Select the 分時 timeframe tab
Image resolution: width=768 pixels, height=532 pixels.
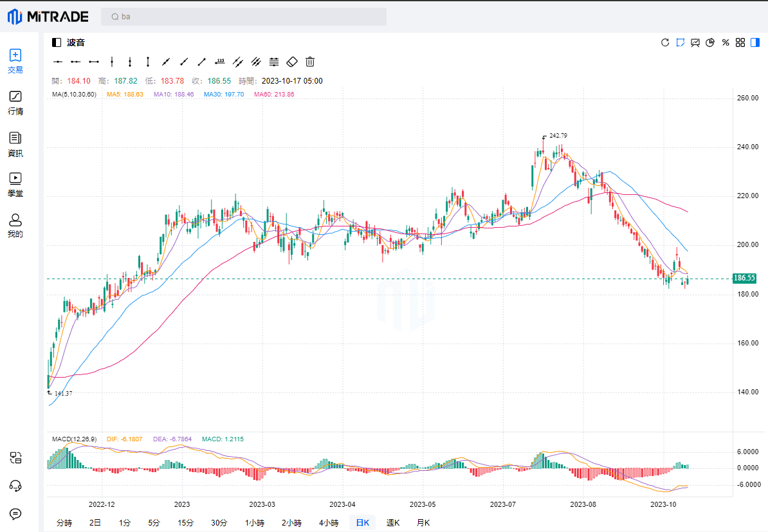(x=64, y=523)
